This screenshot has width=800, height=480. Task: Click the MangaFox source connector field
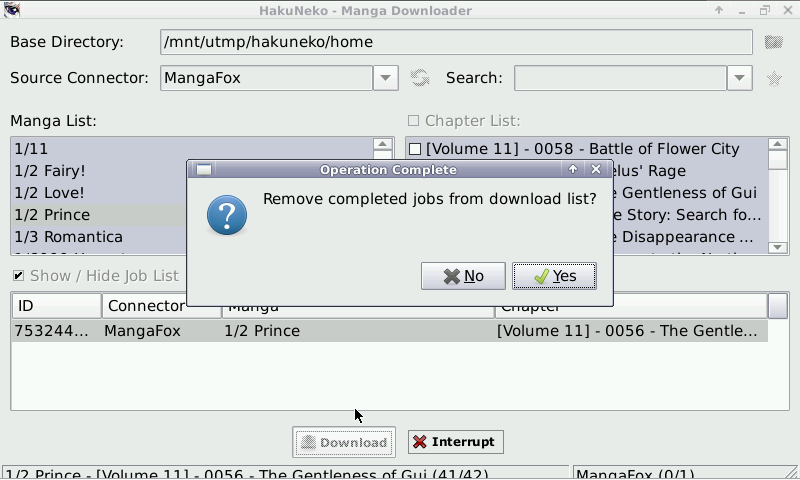pos(266,78)
